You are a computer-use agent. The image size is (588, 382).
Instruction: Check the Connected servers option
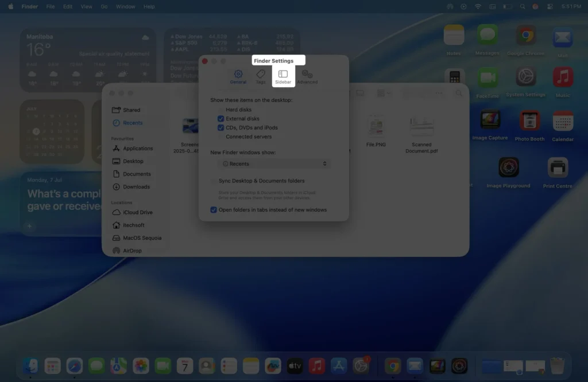tap(220, 137)
